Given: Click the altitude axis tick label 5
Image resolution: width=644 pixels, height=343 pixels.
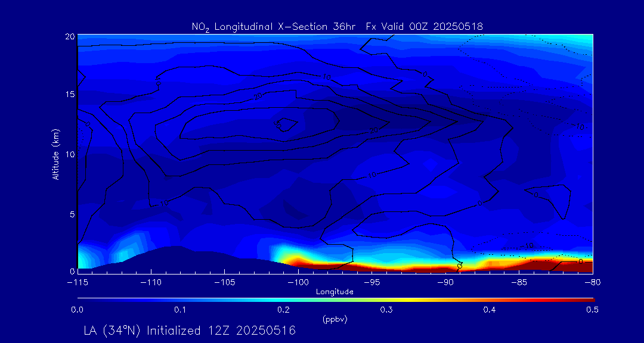Looking at the screenshot, I should point(72,214).
